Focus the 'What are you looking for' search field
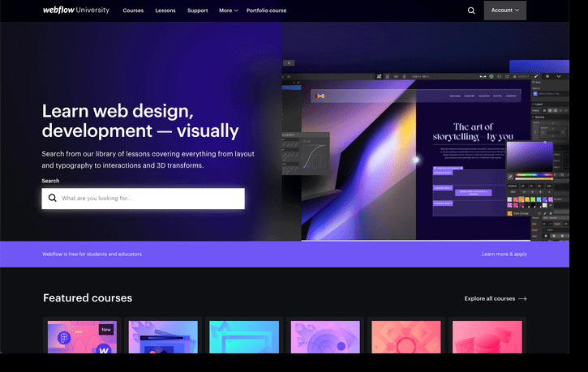Screen dimensions: 588x372 click(x=144, y=199)
